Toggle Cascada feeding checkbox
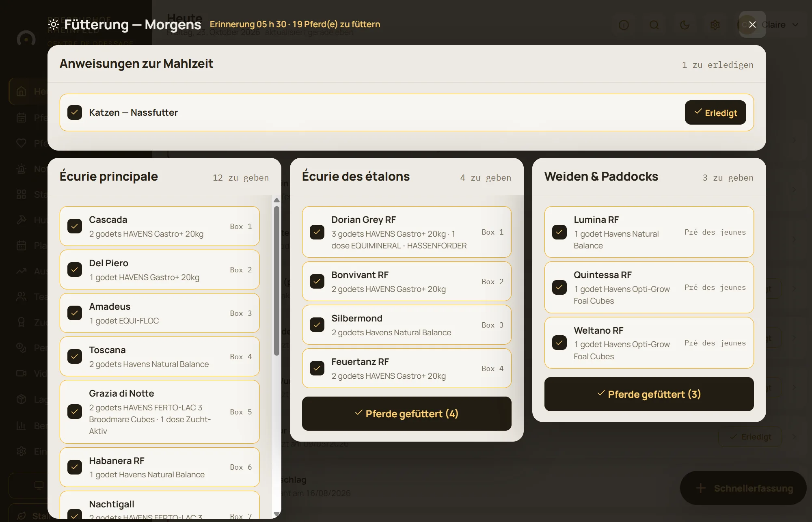Viewport: 812px width, 522px height. click(x=75, y=226)
